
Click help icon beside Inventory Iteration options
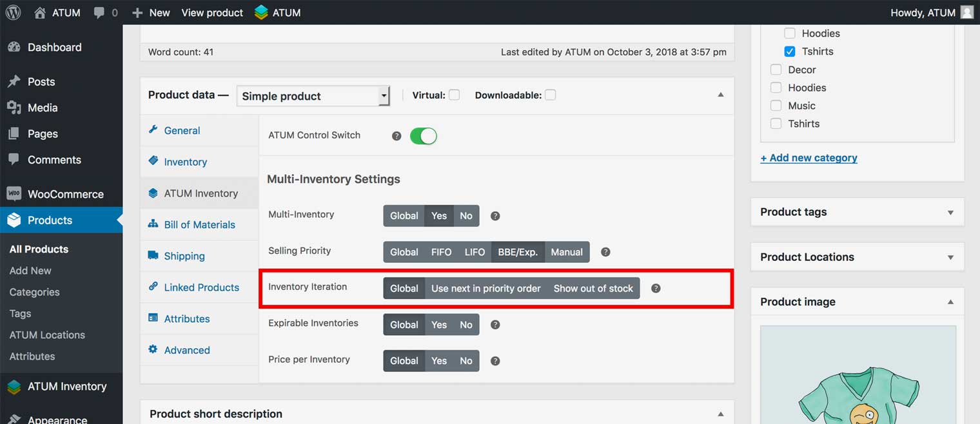tap(656, 288)
